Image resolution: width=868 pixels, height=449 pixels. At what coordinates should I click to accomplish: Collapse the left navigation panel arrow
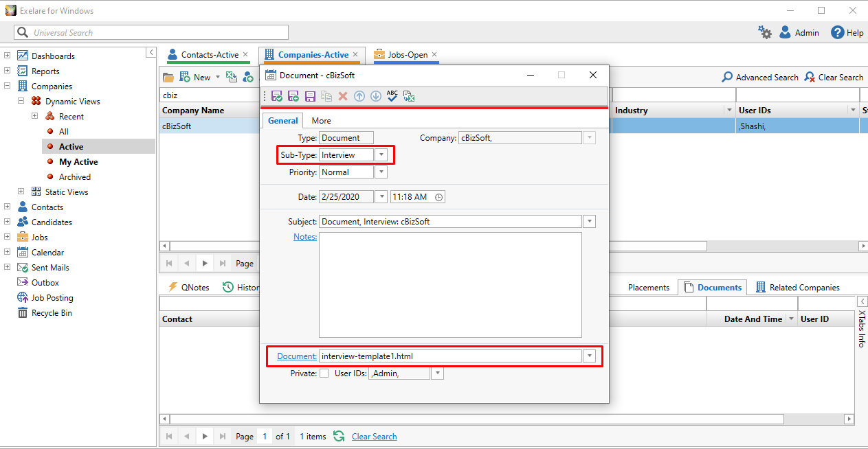[x=151, y=52]
